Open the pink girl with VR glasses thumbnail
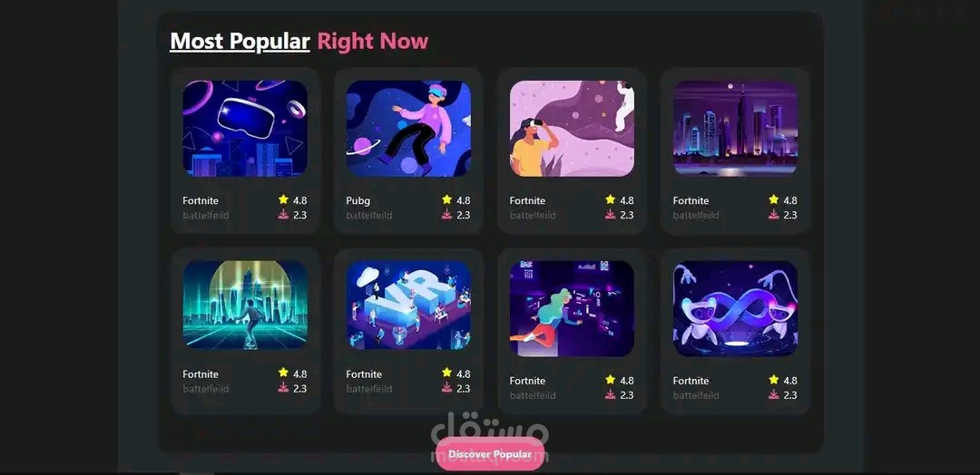980x475 pixels. (572, 129)
